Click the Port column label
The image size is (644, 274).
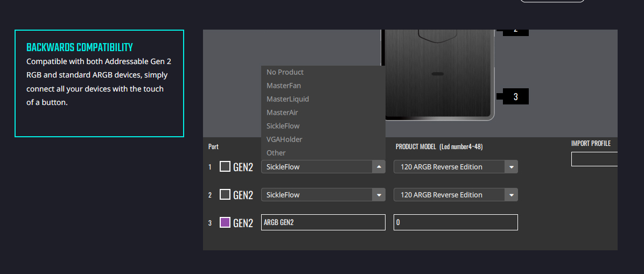[x=213, y=146]
